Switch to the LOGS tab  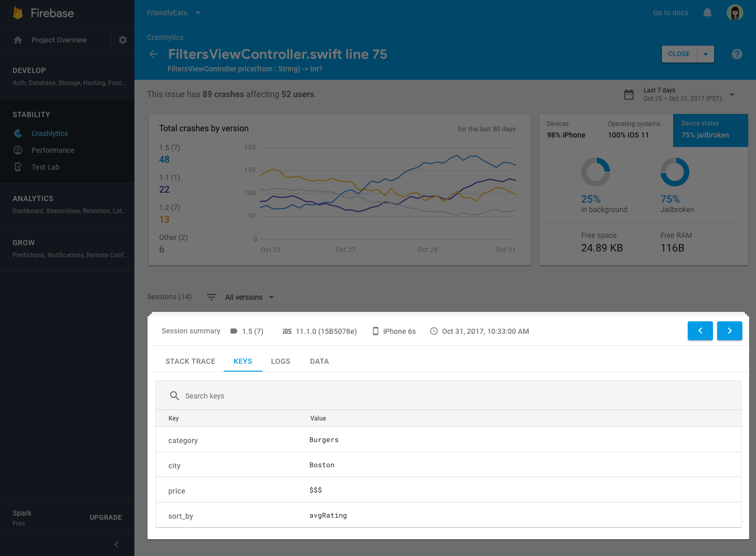281,361
